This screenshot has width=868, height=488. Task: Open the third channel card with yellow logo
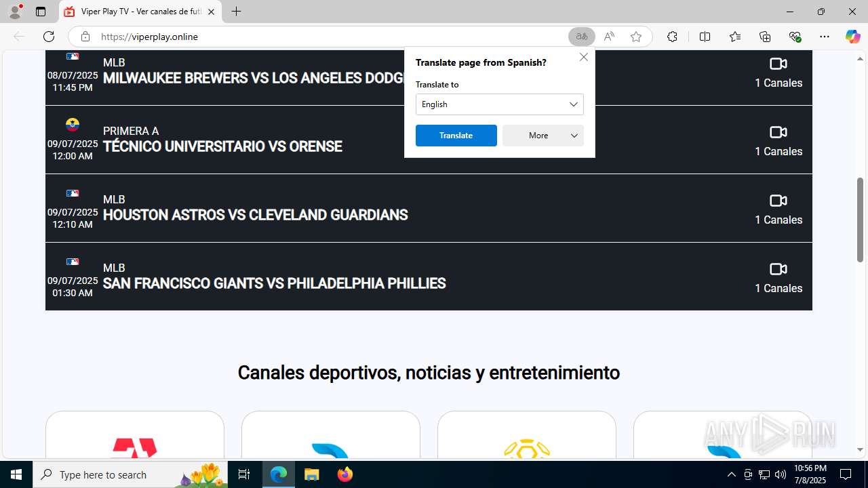pos(527,435)
